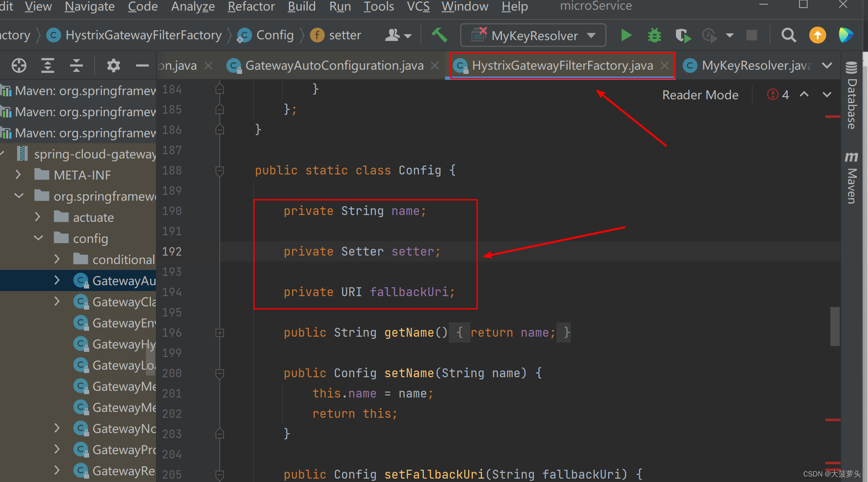
Task: Close the GatewayAutoConfiguration.java tab
Action: click(x=434, y=65)
